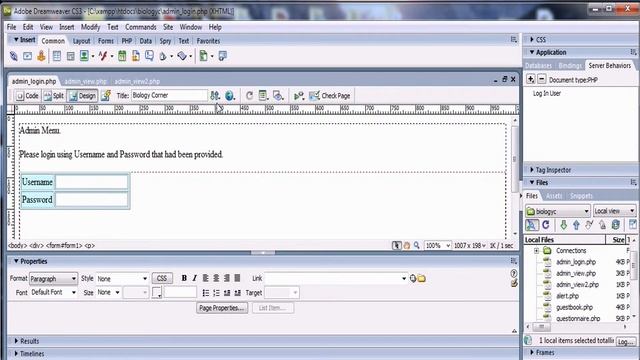Insert a Named Anchor icon
The width and height of the screenshot is (640, 360).
tap(41, 56)
